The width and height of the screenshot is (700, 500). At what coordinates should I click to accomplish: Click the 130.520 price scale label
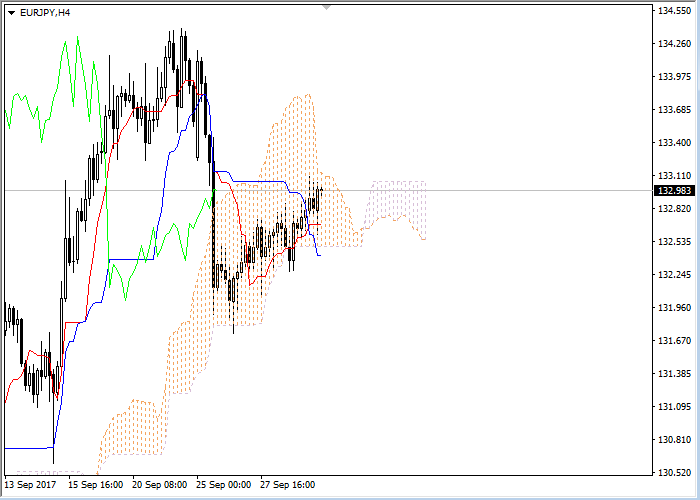(x=674, y=473)
